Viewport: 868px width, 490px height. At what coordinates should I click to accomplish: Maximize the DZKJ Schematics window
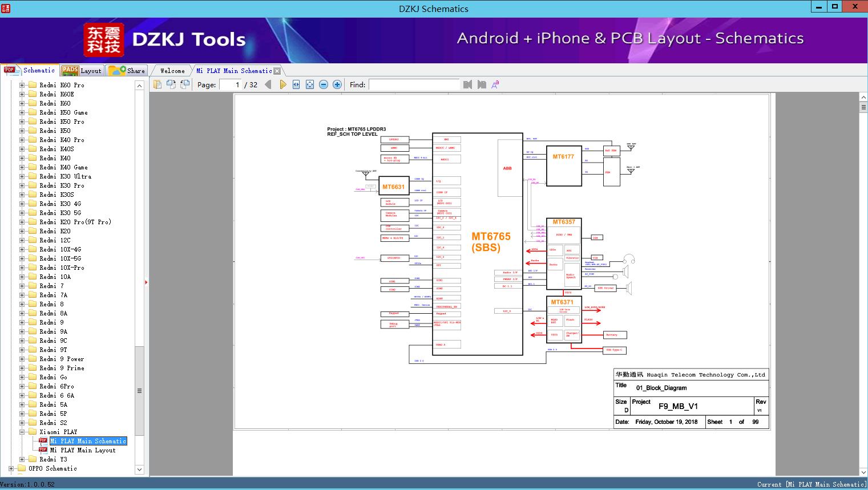click(x=835, y=7)
